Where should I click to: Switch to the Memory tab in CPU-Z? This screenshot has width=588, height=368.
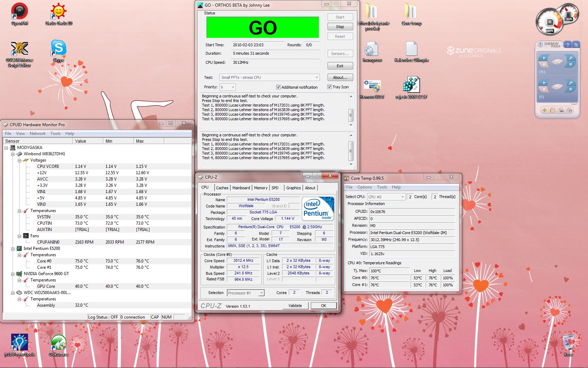pos(261,188)
